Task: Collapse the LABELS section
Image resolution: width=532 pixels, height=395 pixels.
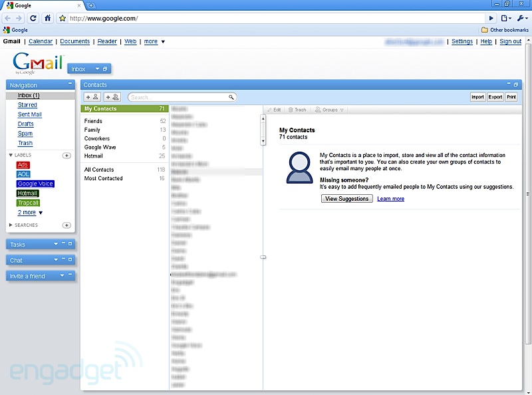Action: pos(11,155)
